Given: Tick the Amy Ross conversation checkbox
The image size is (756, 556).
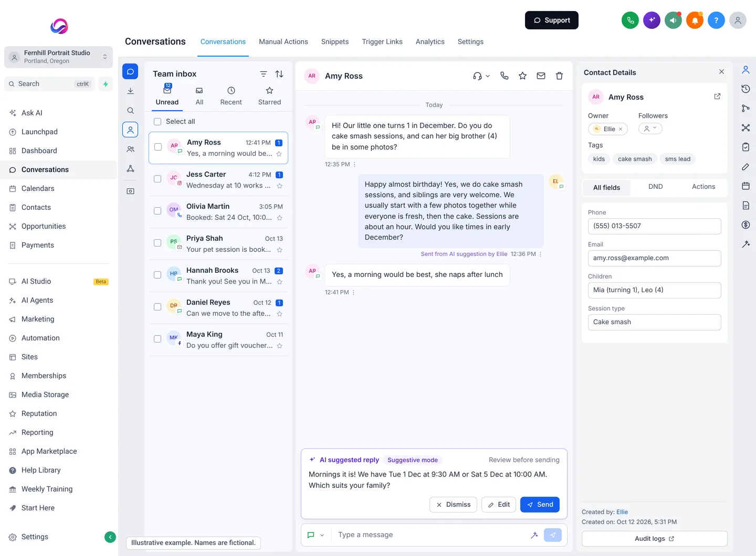Looking at the screenshot, I should coord(158,147).
